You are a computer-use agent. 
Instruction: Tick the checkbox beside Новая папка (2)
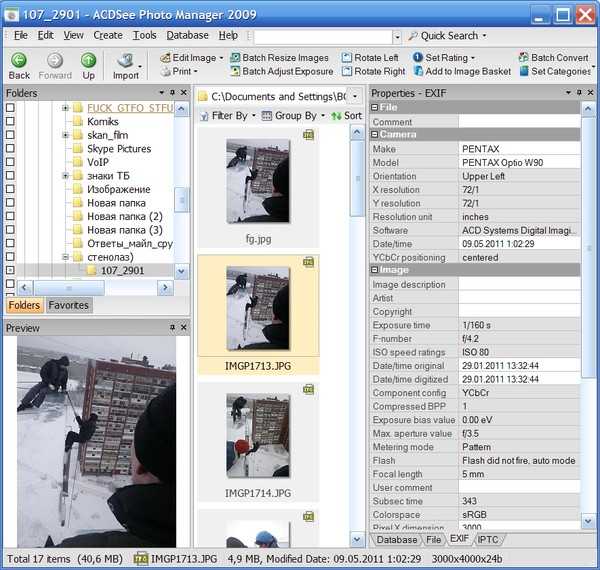10,216
